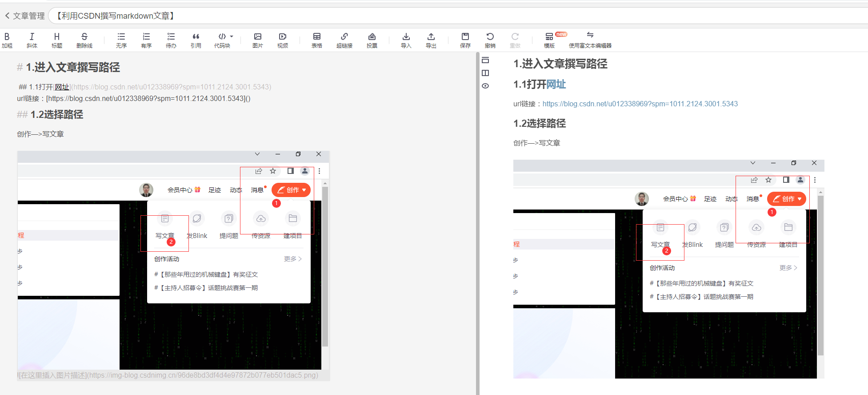Insert a heading with 标题 tool
Viewport: 868px width, 395px height.
[x=57, y=40]
